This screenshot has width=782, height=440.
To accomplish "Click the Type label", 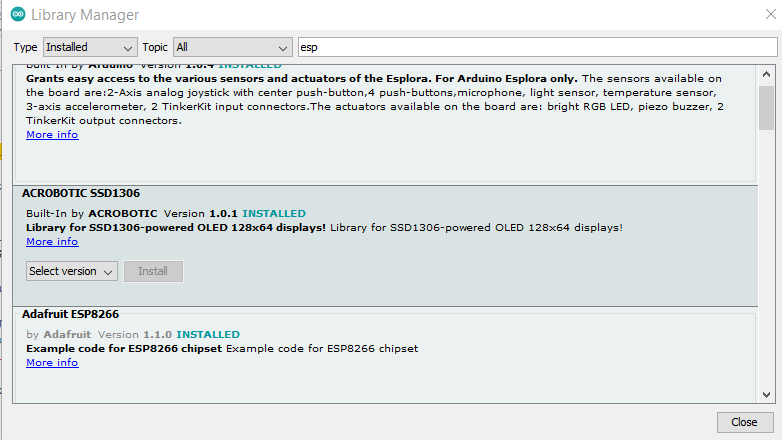I will click(25, 47).
